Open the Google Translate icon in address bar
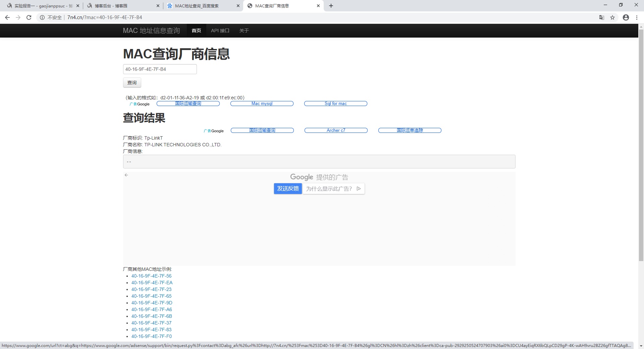The height and width of the screenshot is (349, 644). tap(602, 17)
